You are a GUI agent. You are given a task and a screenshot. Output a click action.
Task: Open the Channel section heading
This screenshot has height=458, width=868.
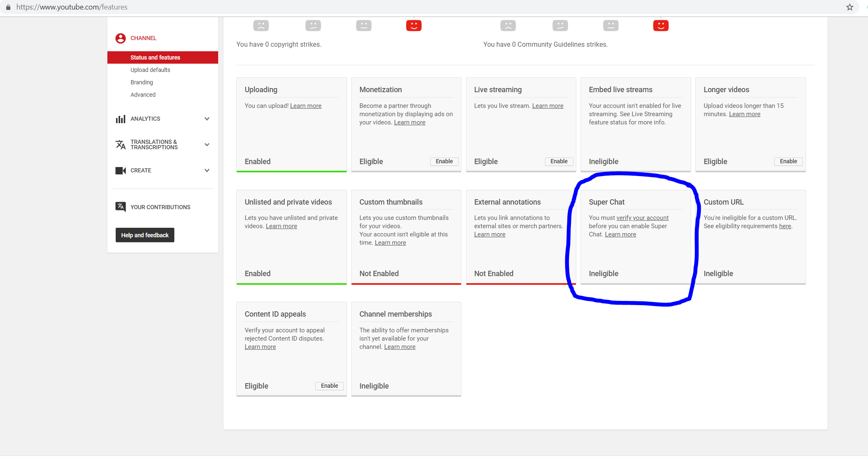[143, 38]
